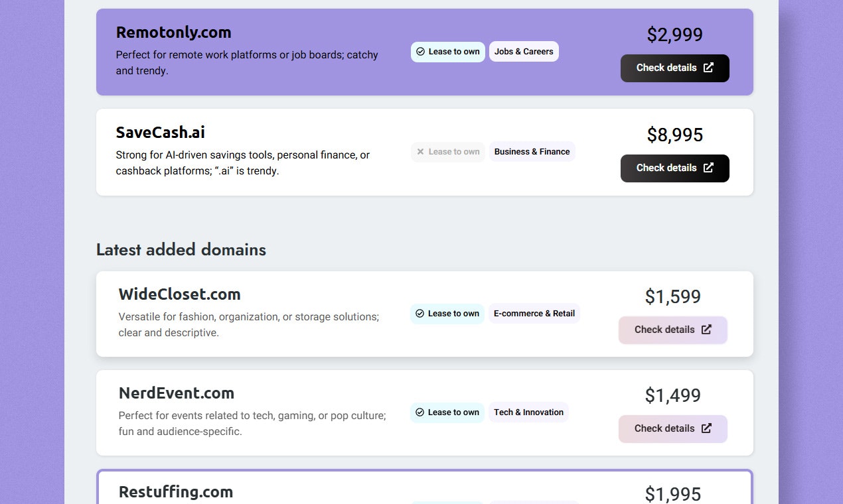Click external link icon on WideCloset.com's Check details
The width and height of the screenshot is (843, 504).
[706, 330]
